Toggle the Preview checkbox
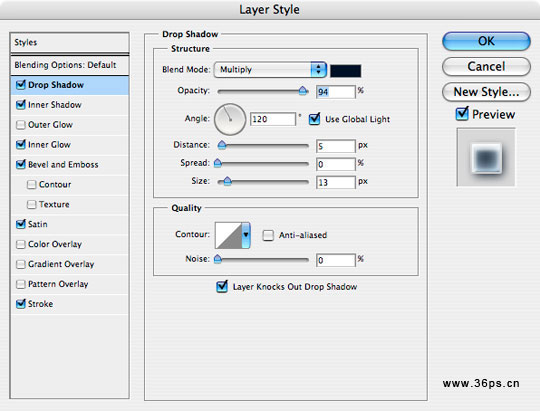The image size is (540, 411). (x=461, y=114)
